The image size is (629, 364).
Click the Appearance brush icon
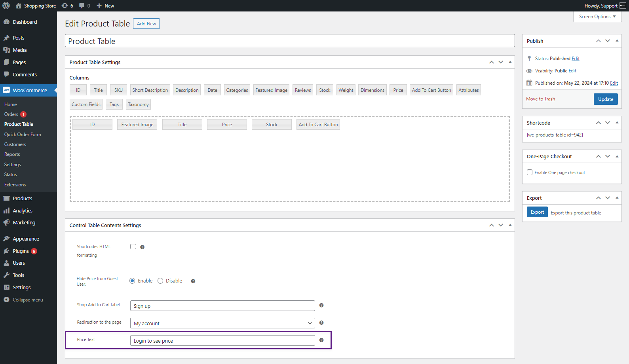[6, 239]
